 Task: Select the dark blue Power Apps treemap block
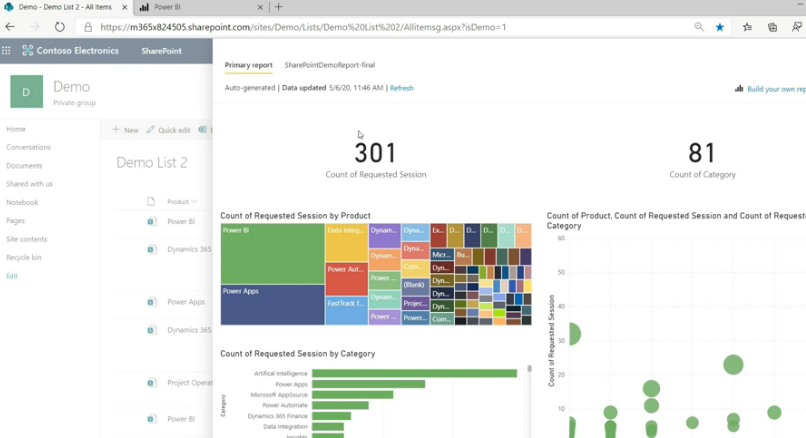pyautogui.click(x=272, y=305)
